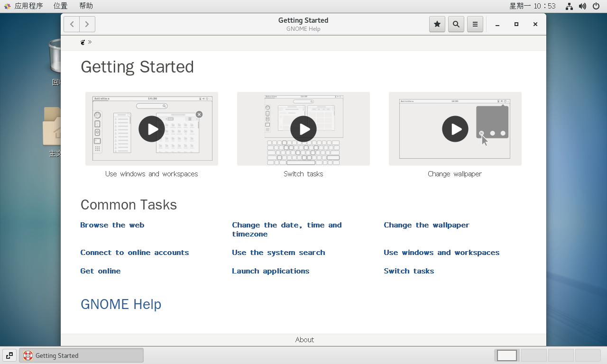607x364 pixels.
Task: Click the About link in footer
Action: 304,340
